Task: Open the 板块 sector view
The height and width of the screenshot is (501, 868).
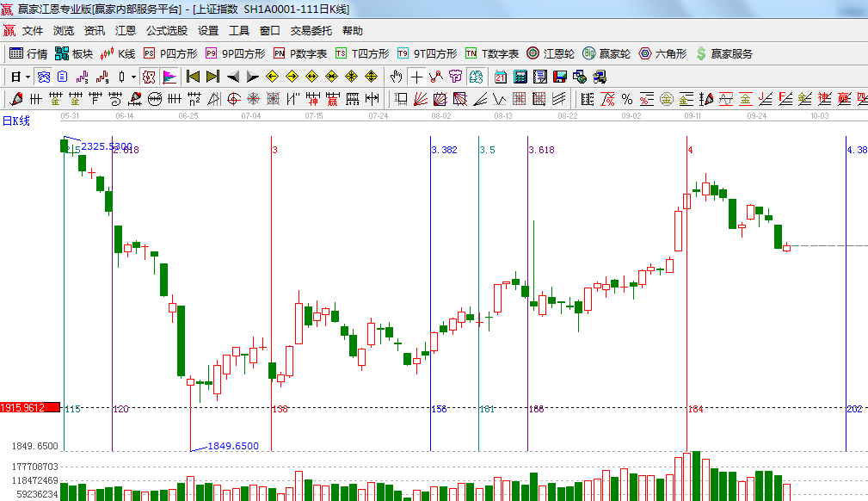Action: point(73,53)
